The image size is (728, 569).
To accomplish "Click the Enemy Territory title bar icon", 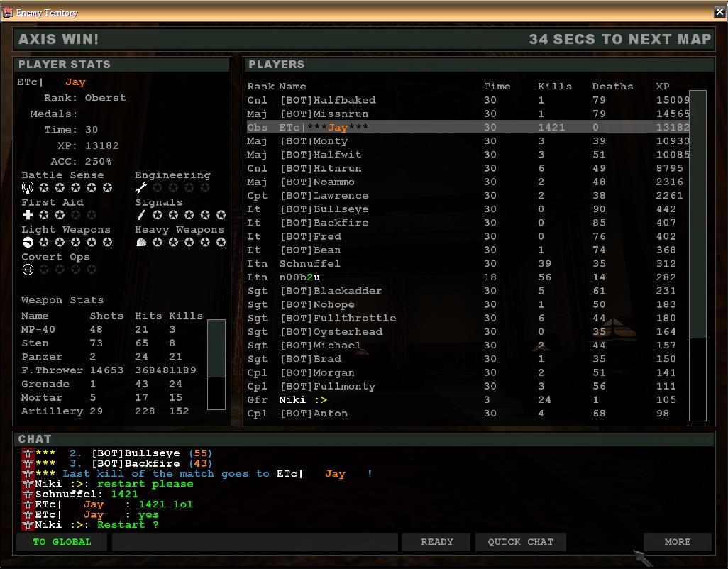I will (8, 12).
